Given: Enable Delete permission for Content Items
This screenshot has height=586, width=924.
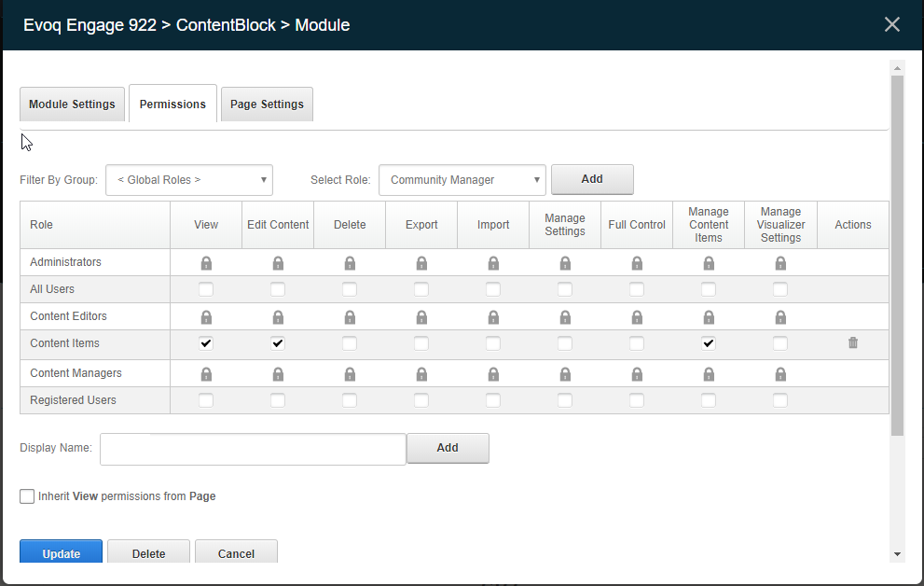Looking at the screenshot, I should pos(350,343).
